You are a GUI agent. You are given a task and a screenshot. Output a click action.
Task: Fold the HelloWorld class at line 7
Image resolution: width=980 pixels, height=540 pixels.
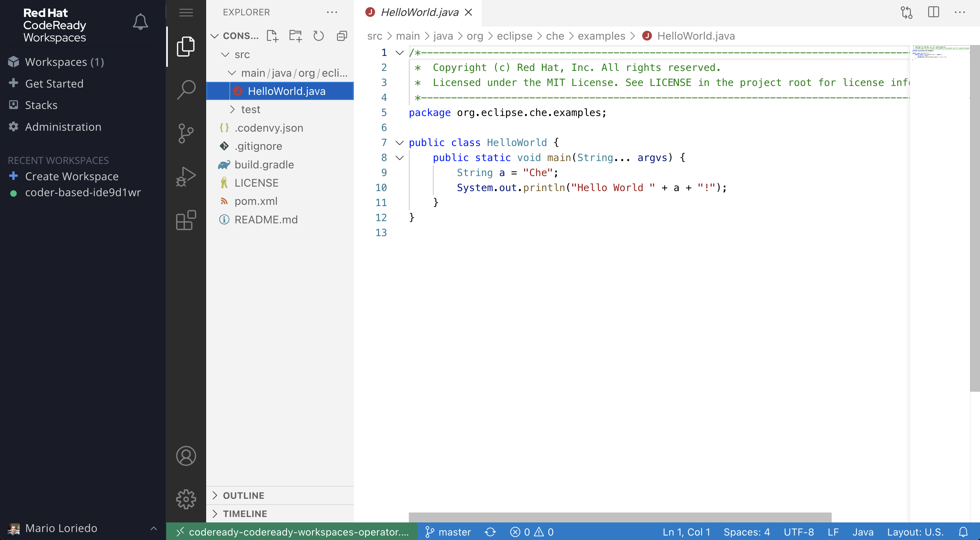click(x=400, y=143)
